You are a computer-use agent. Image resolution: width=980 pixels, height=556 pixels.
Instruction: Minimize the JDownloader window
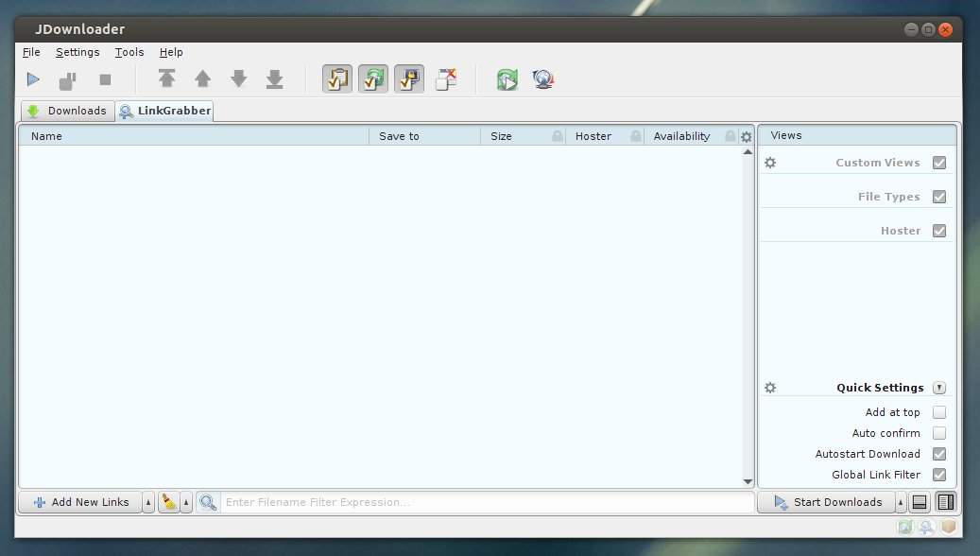[911, 28]
